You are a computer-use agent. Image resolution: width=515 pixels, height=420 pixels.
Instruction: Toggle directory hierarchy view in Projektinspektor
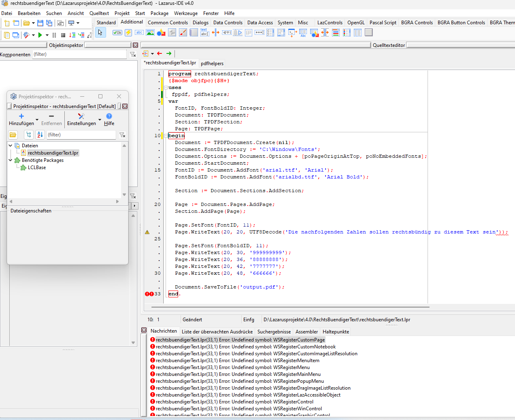point(29,135)
